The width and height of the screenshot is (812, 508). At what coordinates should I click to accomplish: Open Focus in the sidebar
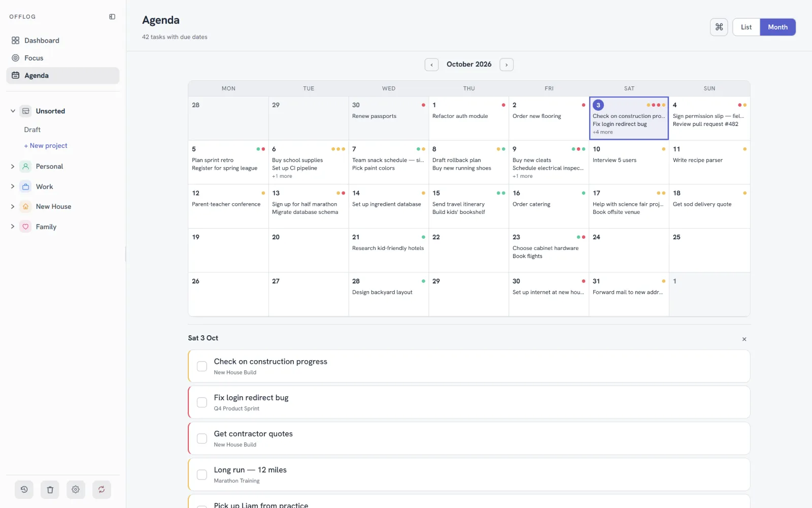[x=63, y=58]
